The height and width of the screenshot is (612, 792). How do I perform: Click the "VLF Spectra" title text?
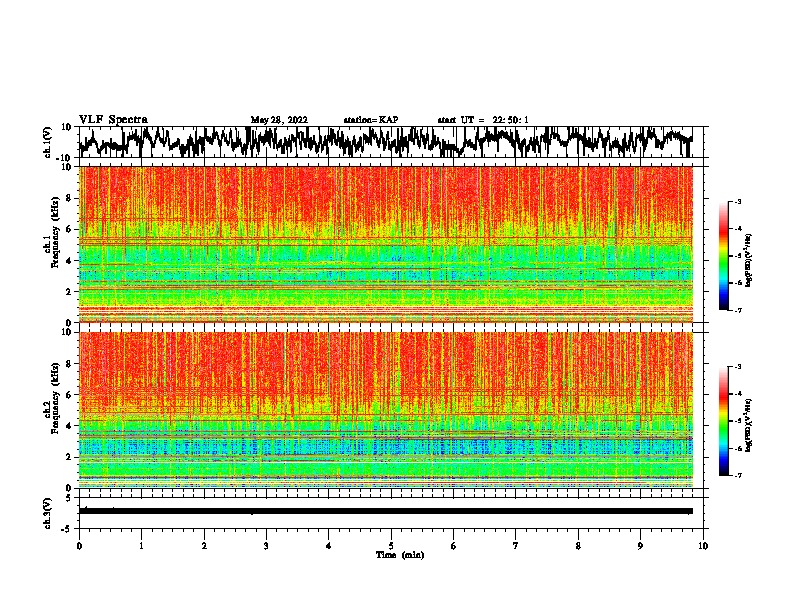pyautogui.click(x=113, y=119)
